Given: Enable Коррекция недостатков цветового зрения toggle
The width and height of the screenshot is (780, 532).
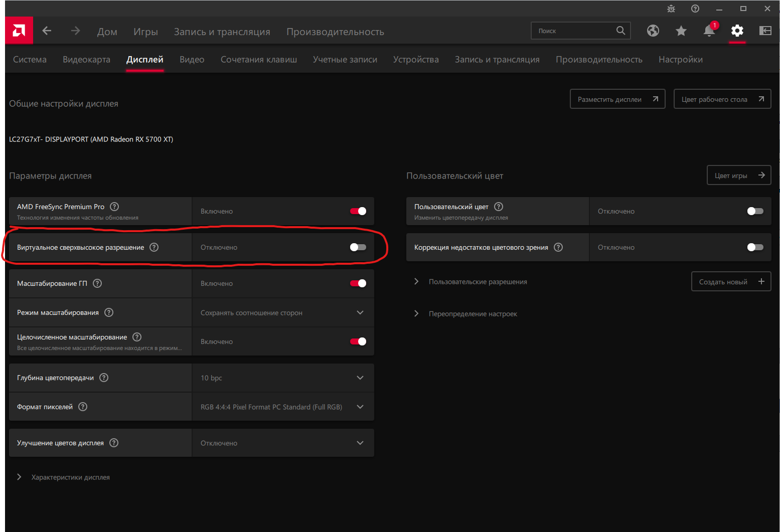Looking at the screenshot, I should pyautogui.click(x=755, y=247).
